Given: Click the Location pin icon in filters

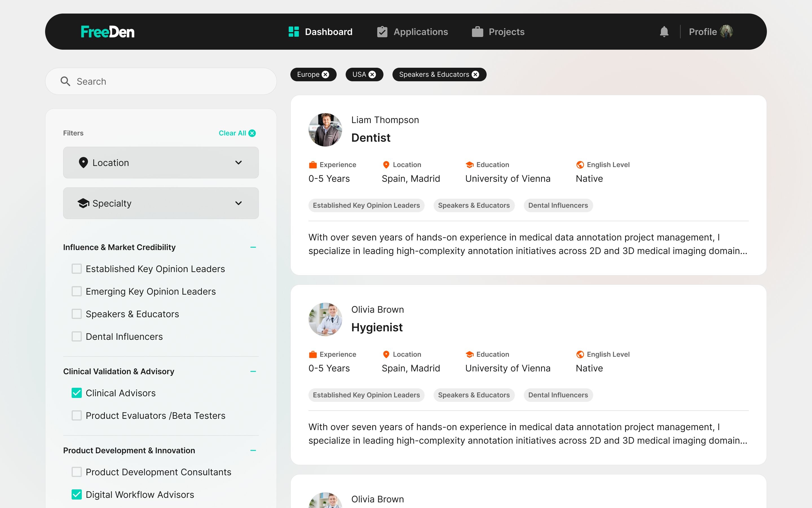Looking at the screenshot, I should [83, 163].
